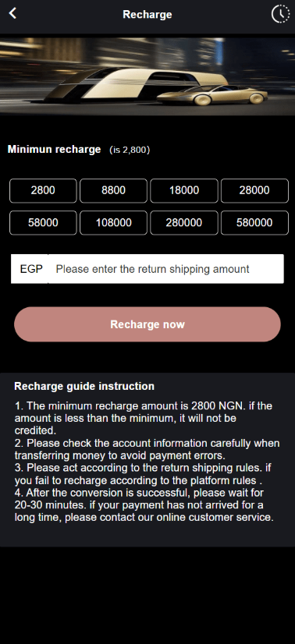Screen dimensions: 295x644
Task: Select the 28000 recharge option
Action: pos(254,190)
